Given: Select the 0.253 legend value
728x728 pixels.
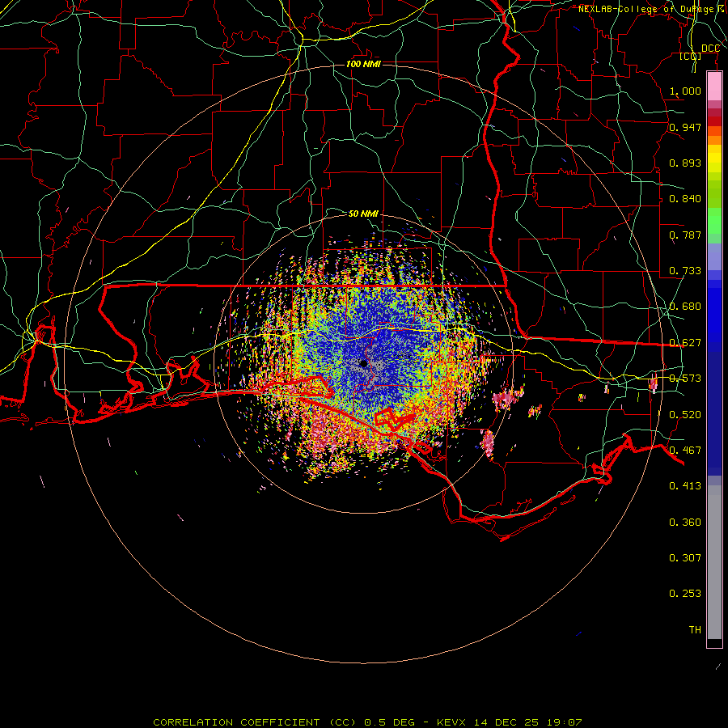Looking at the screenshot, I should (x=685, y=594).
